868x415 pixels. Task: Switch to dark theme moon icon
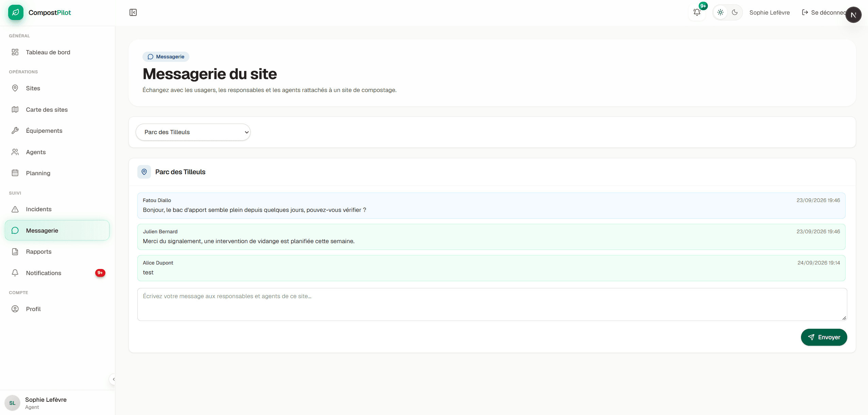click(734, 13)
